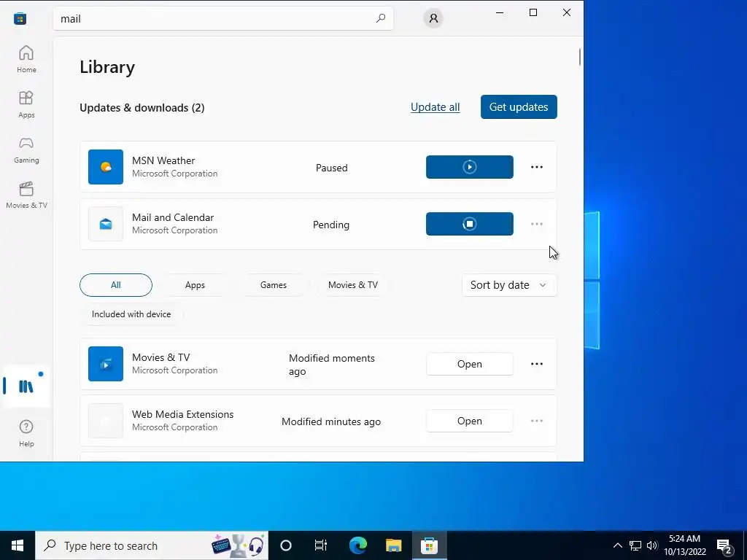This screenshot has height=560, width=747.
Task: Open the more options menu for MSN Weather
Action: pos(536,167)
